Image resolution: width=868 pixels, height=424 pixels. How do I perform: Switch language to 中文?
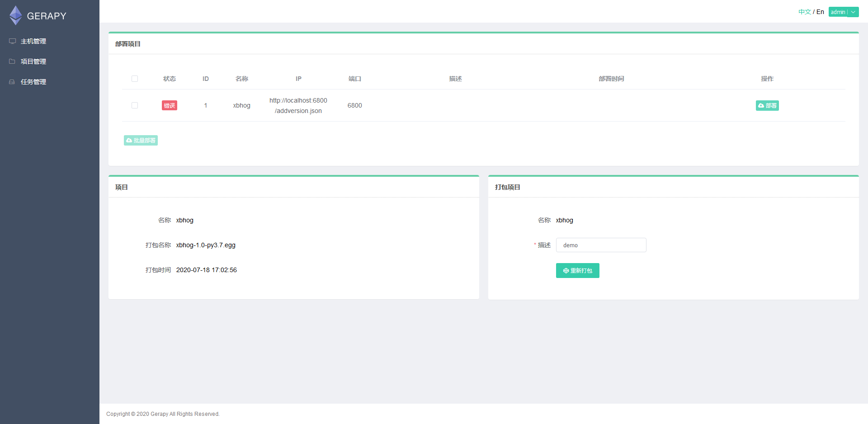coord(805,12)
